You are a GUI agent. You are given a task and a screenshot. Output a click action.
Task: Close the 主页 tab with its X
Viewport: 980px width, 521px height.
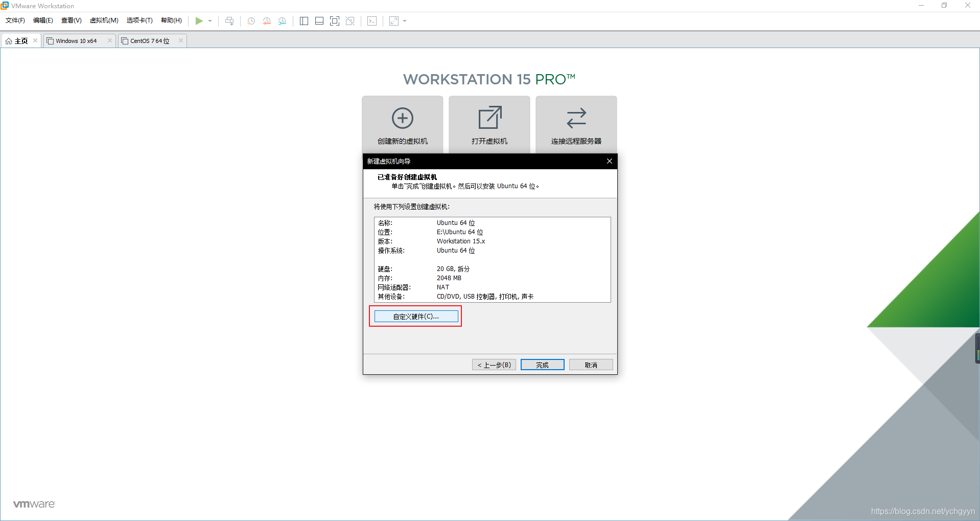click(35, 40)
